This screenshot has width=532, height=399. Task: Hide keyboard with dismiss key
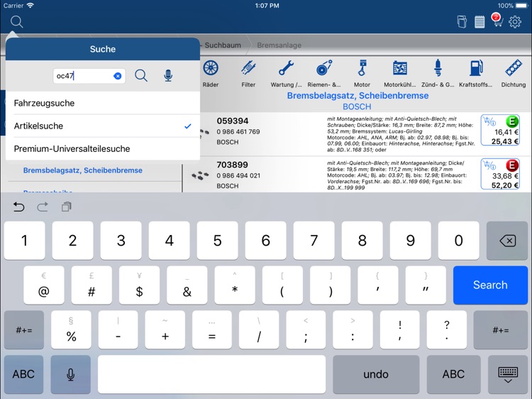pos(508,374)
